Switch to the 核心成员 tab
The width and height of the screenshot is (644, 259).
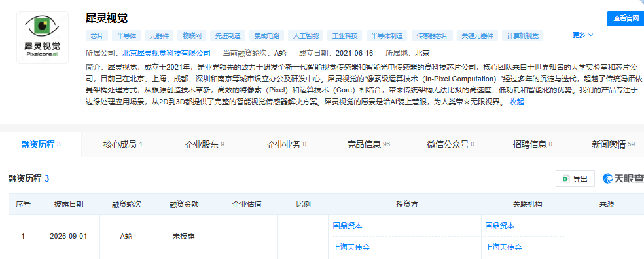coord(123,144)
